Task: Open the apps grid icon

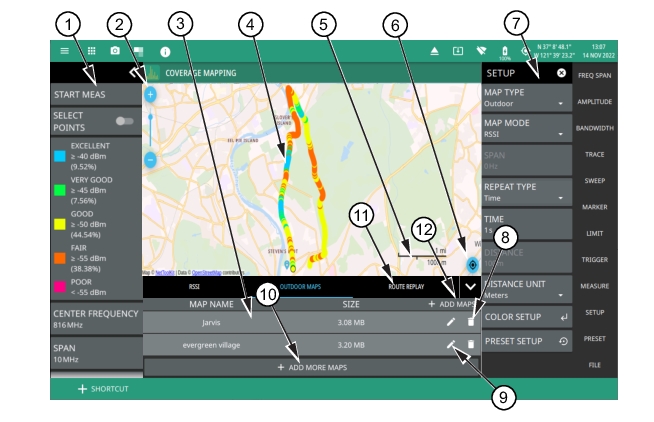Action: pos(91,50)
